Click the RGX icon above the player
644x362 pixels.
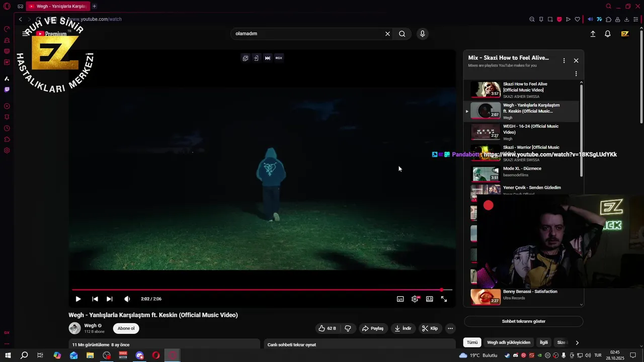coord(279,58)
